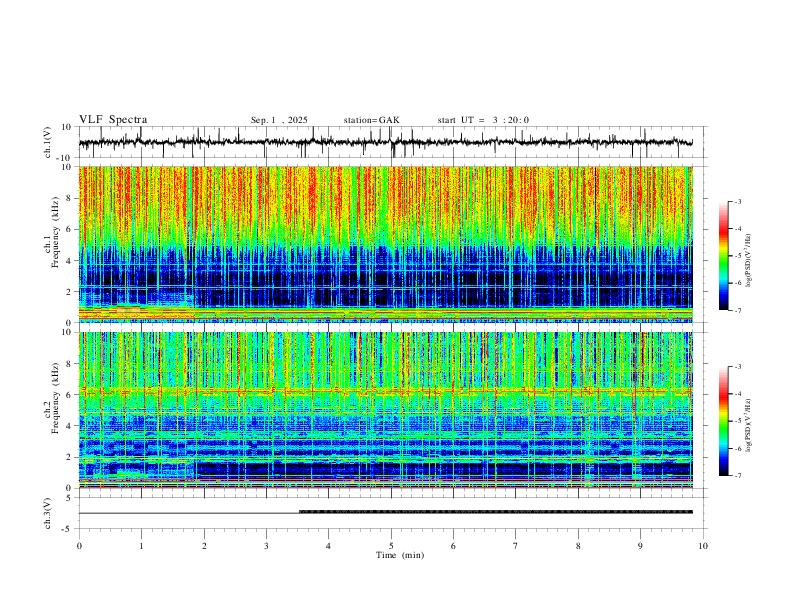This screenshot has width=792, height=612.
Task: Click the thick black ch.3 signal segment
Action: coord(496,512)
